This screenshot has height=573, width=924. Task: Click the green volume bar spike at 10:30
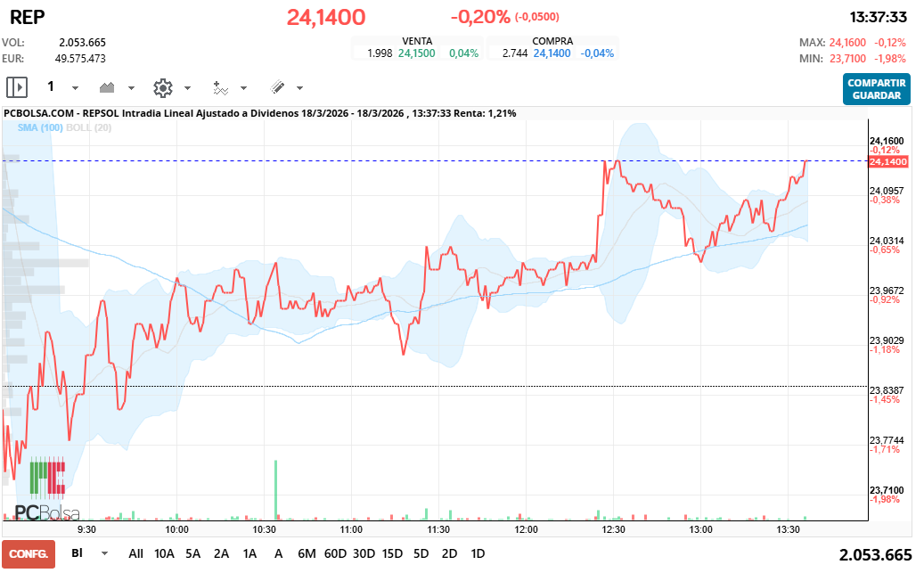click(x=277, y=487)
